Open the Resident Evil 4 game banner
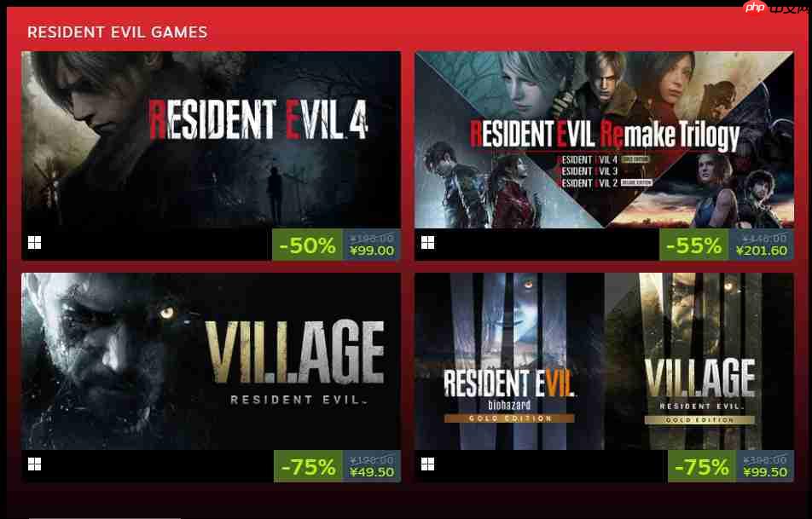This screenshot has width=812, height=519. 211,140
